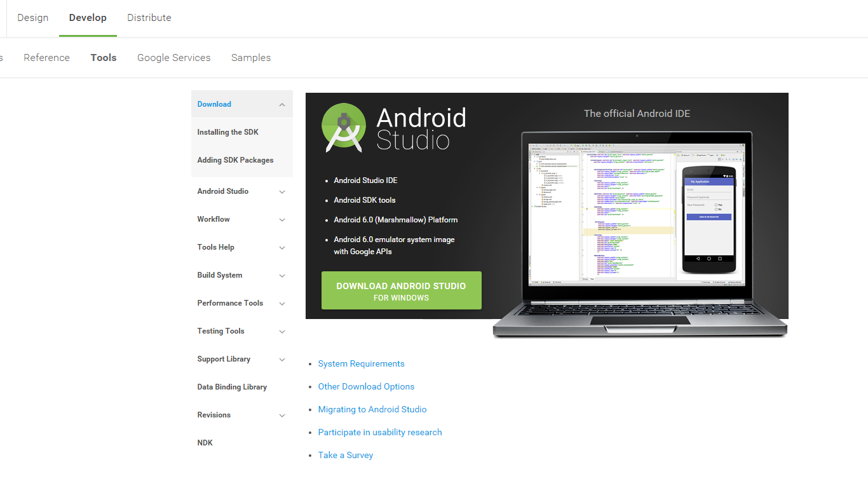
Task: Expand the Workflow sidebar section
Action: 282,220
